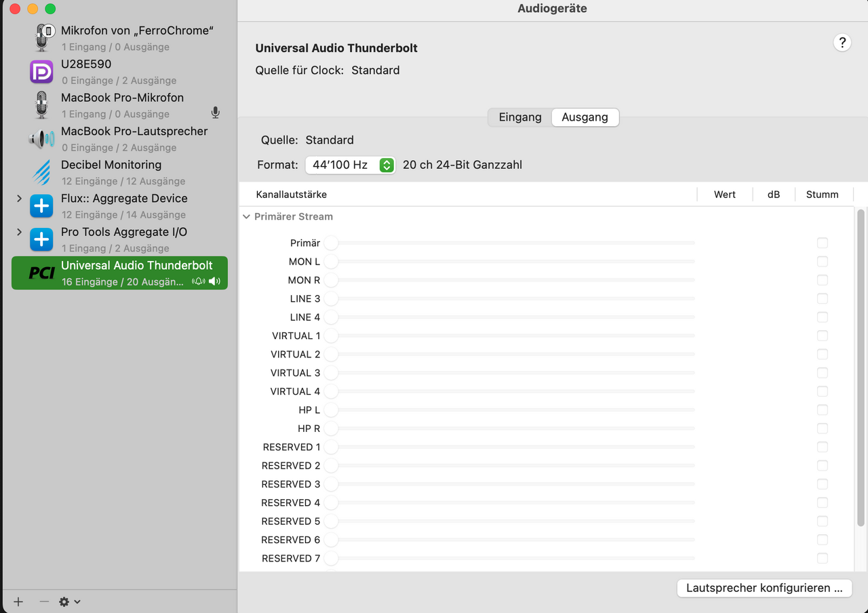Mute the MON L channel
The height and width of the screenshot is (613, 868).
823,261
